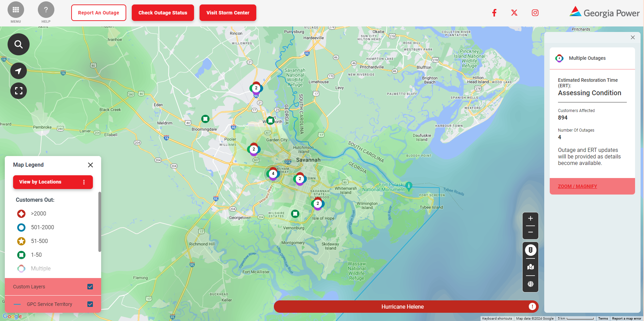Click the Hilton Head Island map label
This screenshot has height=321, width=644.
[x=478, y=80]
